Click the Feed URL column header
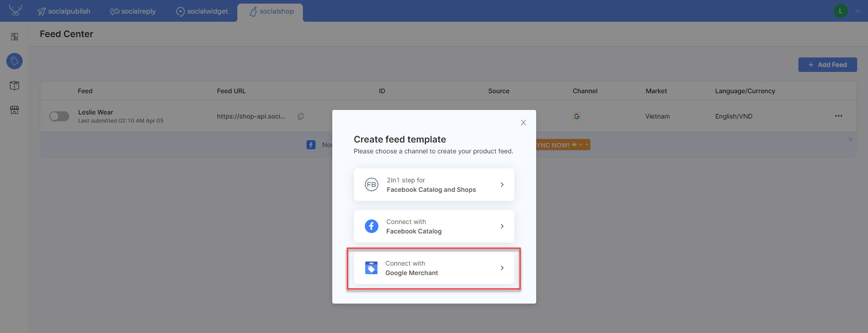868x333 pixels. coord(231,91)
